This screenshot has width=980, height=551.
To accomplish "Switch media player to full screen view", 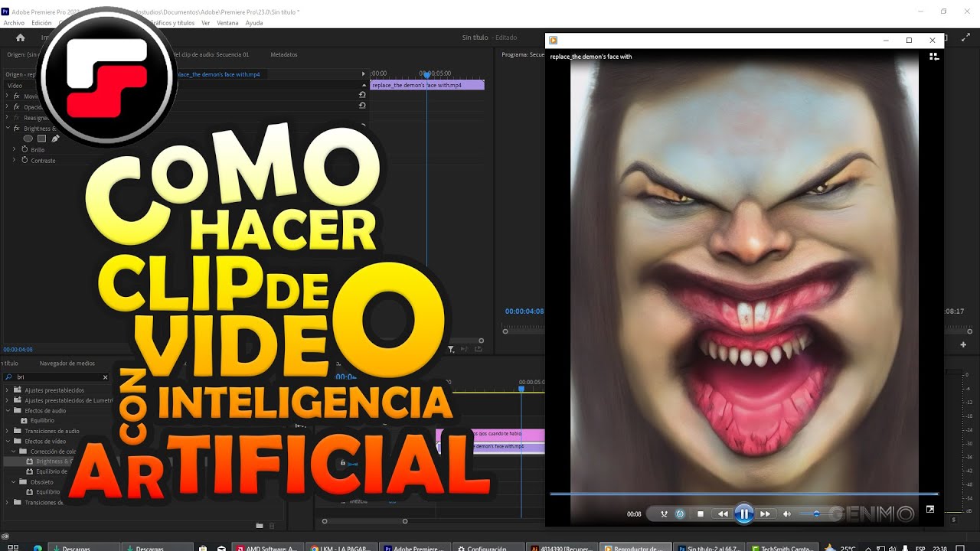I will [x=930, y=509].
